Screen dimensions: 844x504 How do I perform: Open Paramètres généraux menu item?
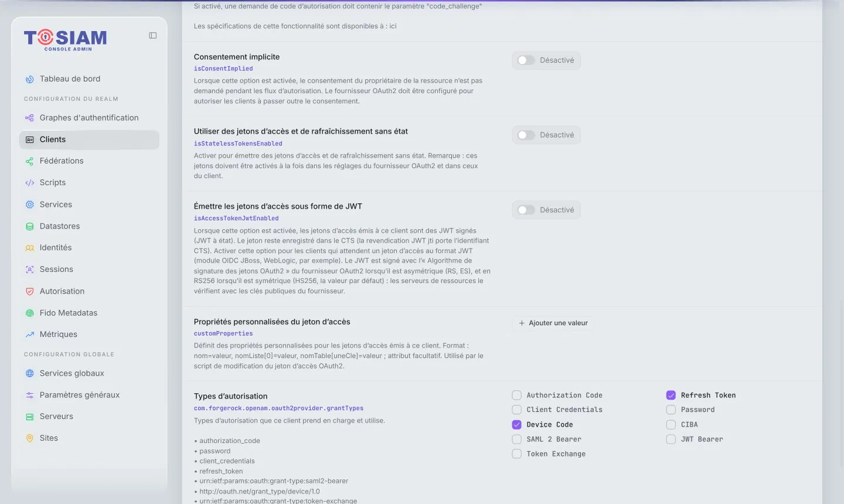pos(89,395)
